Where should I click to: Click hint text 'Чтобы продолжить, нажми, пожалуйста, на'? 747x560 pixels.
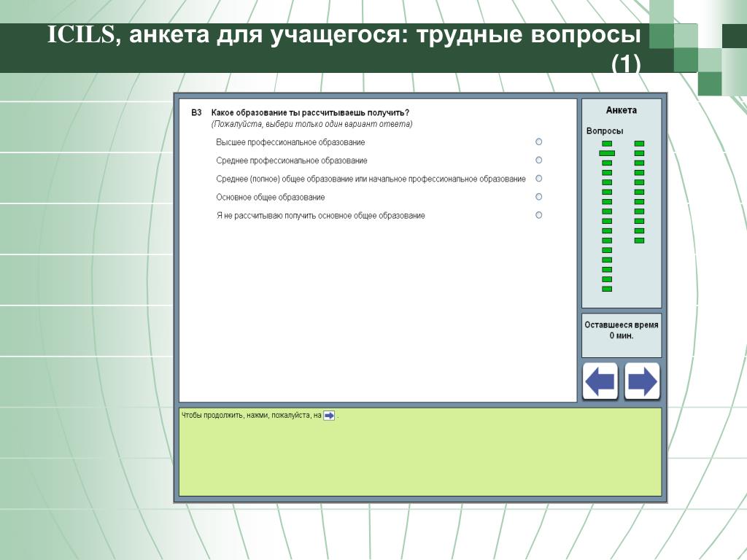(x=252, y=415)
